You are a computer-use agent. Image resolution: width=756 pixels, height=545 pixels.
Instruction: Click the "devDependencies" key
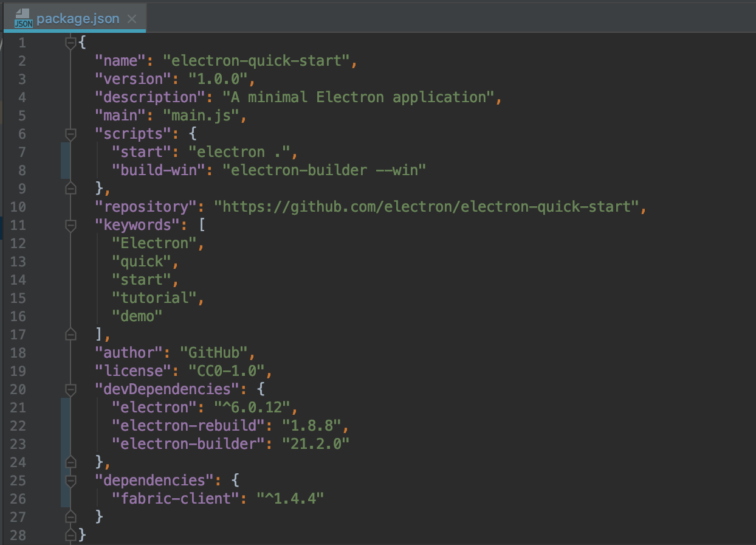point(167,389)
